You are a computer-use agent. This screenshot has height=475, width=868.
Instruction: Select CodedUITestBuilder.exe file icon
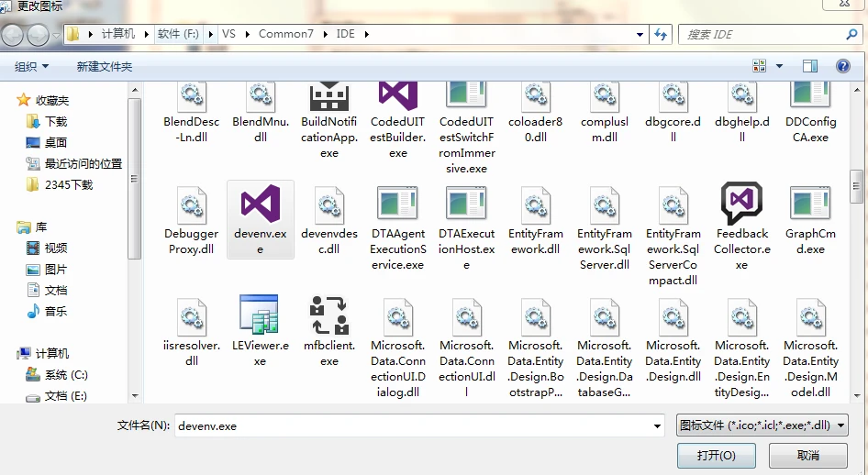[397, 96]
